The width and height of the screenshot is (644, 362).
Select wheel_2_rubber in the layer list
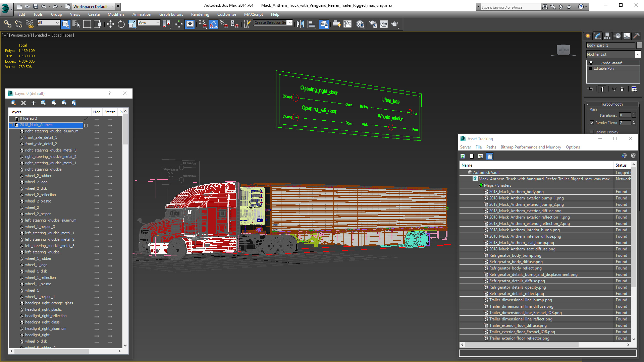(38, 176)
